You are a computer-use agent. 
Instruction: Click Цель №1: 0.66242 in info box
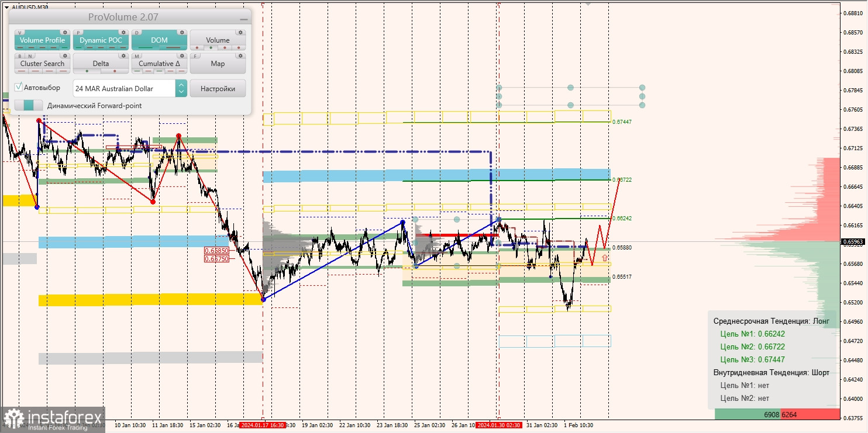coord(752,334)
